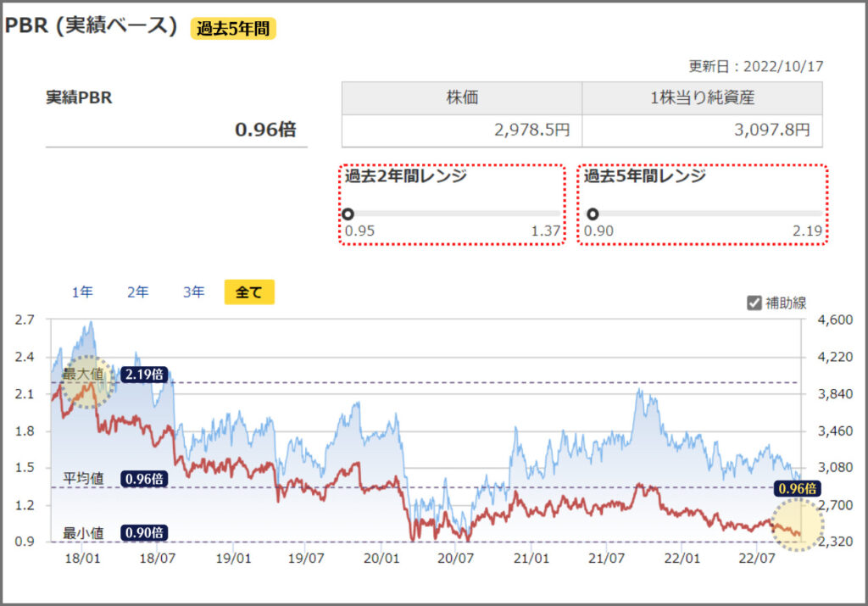The width and height of the screenshot is (868, 606).
Task: Click the 過去5年間レンジ slider marker
Action: (593, 214)
